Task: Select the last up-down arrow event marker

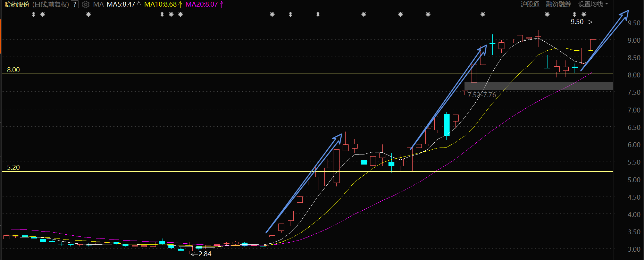Action: (x=575, y=14)
